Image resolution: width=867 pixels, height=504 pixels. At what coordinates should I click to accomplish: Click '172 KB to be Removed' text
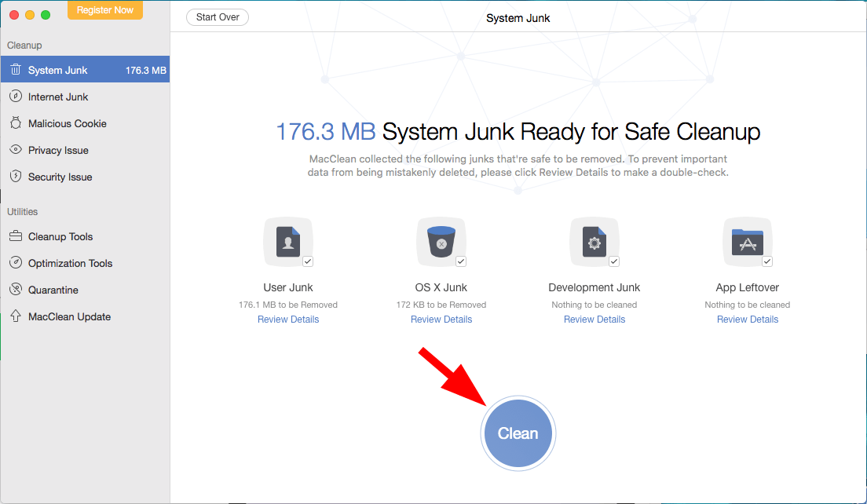click(441, 305)
